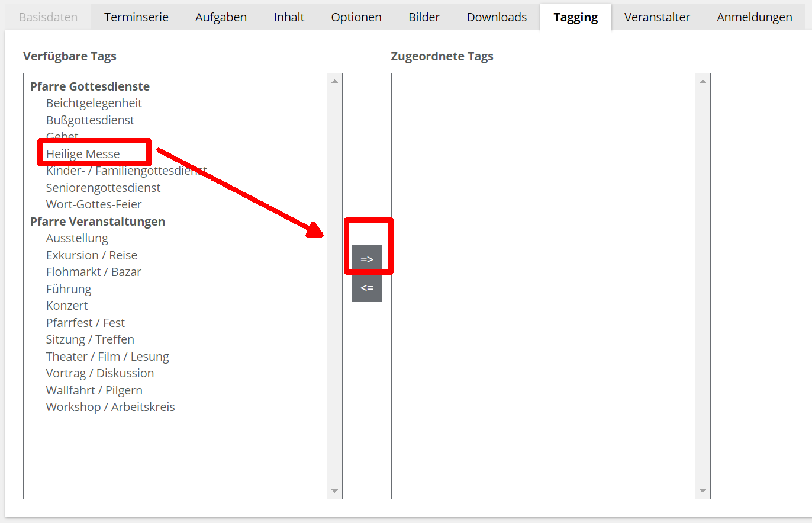This screenshot has width=812, height=523.
Task: Click the => assign tag button
Action: click(367, 259)
